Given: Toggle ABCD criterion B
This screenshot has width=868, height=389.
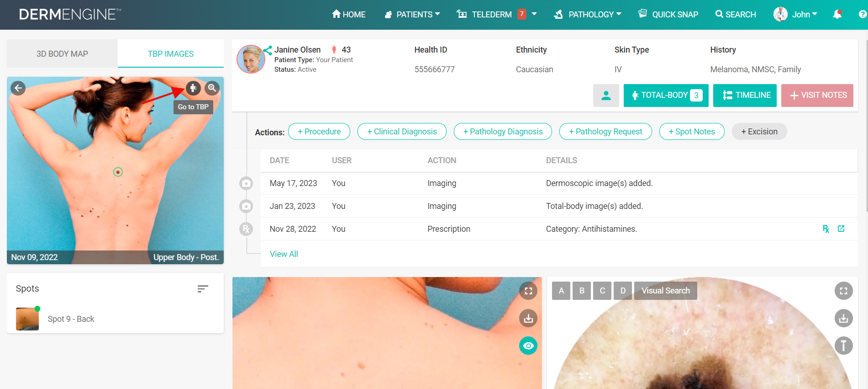Looking at the screenshot, I should coord(582,291).
